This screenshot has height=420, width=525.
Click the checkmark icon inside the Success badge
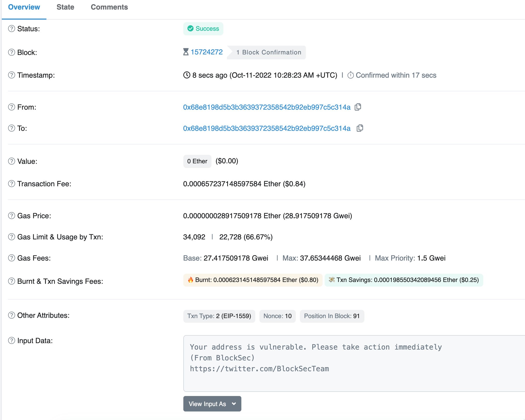[x=191, y=29]
